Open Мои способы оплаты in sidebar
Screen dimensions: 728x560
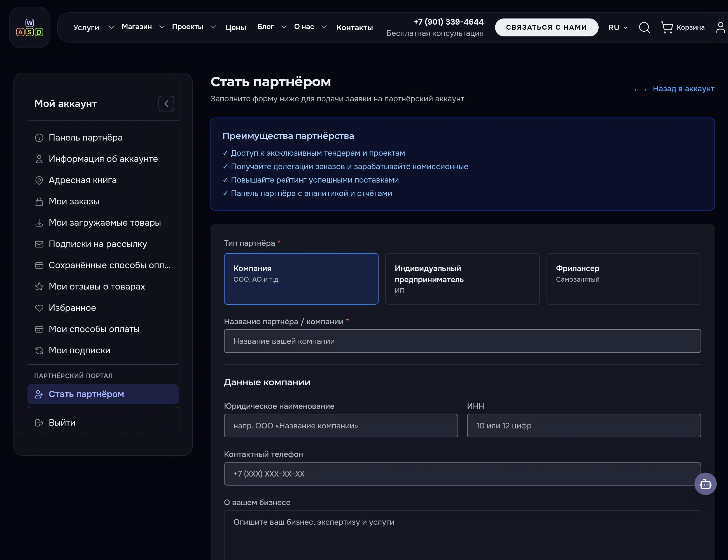pos(103,329)
